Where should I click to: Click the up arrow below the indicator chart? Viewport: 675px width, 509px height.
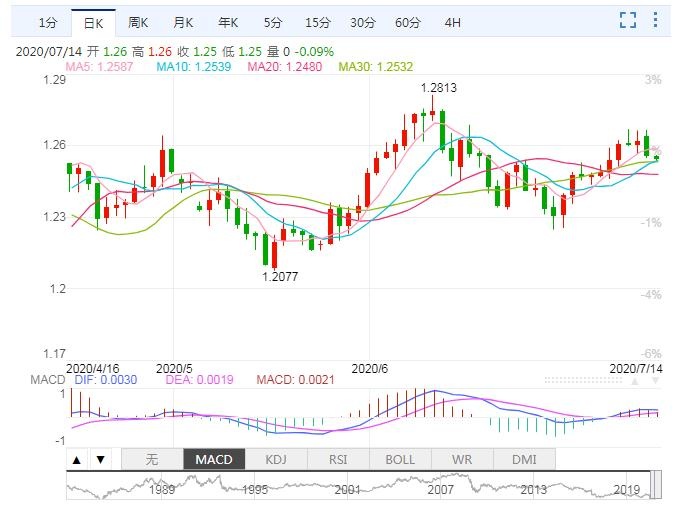(x=77, y=460)
